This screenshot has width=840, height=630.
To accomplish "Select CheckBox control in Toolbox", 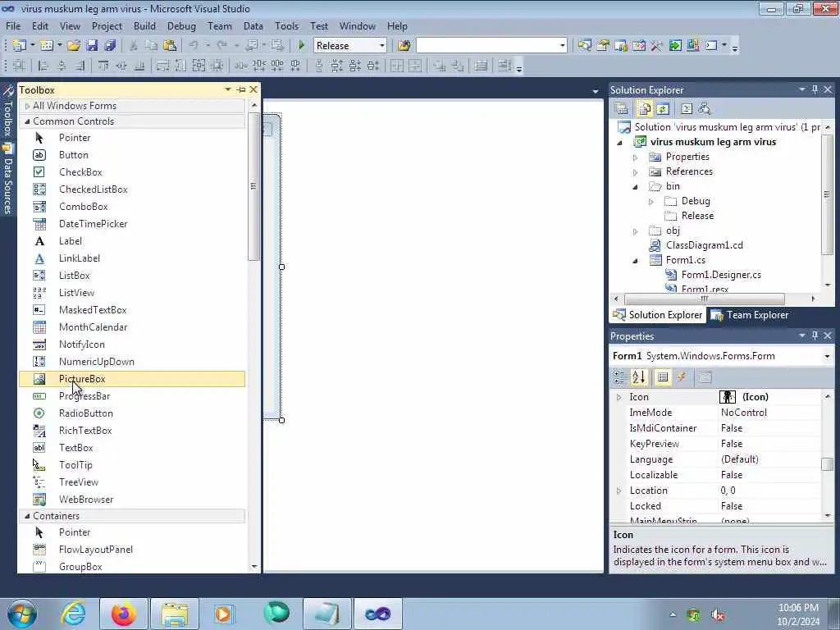I will pos(132,172).
